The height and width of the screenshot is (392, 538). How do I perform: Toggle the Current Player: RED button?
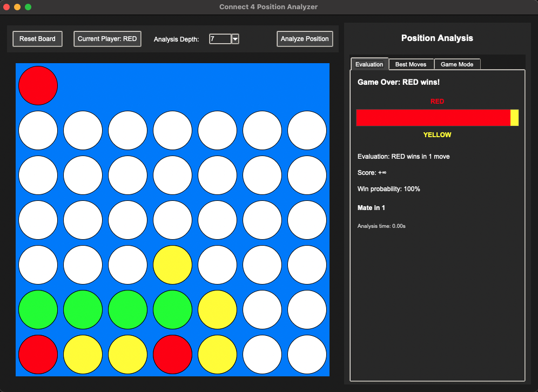pyautogui.click(x=107, y=39)
